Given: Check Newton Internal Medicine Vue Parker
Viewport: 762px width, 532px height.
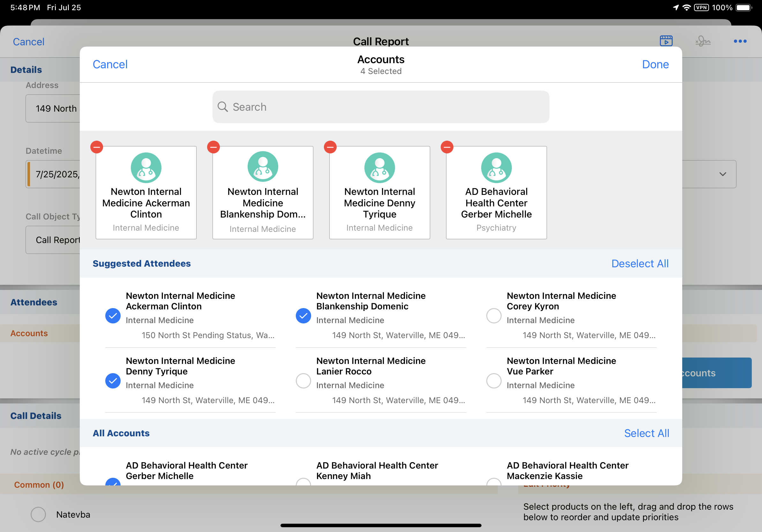Looking at the screenshot, I should pos(494,381).
